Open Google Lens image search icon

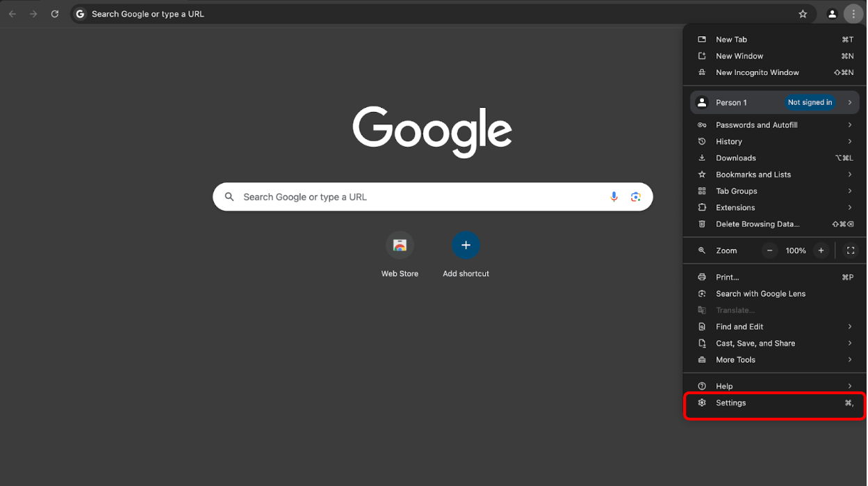[x=635, y=197]
